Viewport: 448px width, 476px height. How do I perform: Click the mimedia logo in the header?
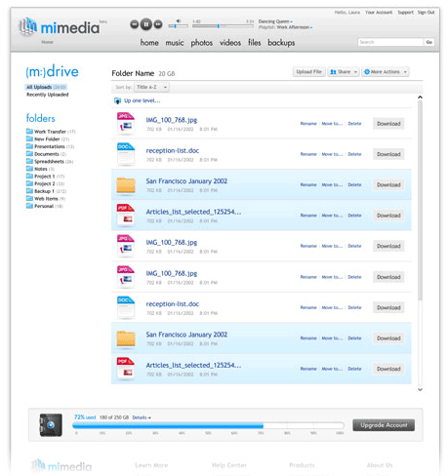click(60, 26)
